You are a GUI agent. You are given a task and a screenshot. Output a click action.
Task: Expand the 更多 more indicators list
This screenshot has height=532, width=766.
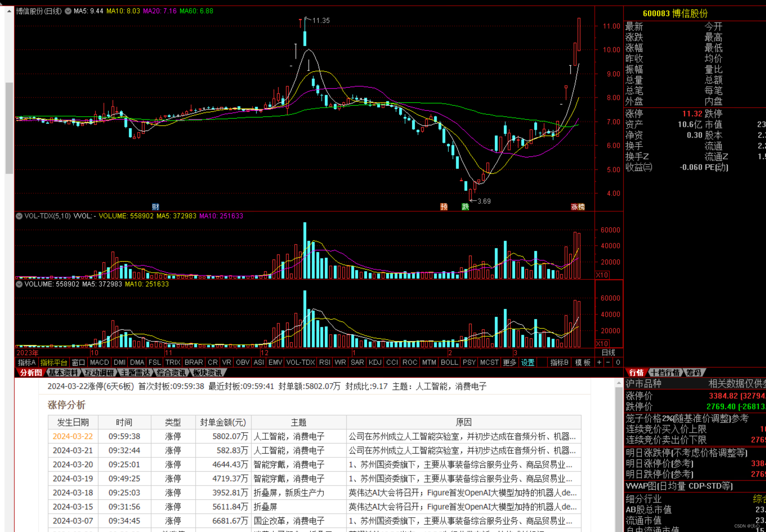[x=510, y=362]
